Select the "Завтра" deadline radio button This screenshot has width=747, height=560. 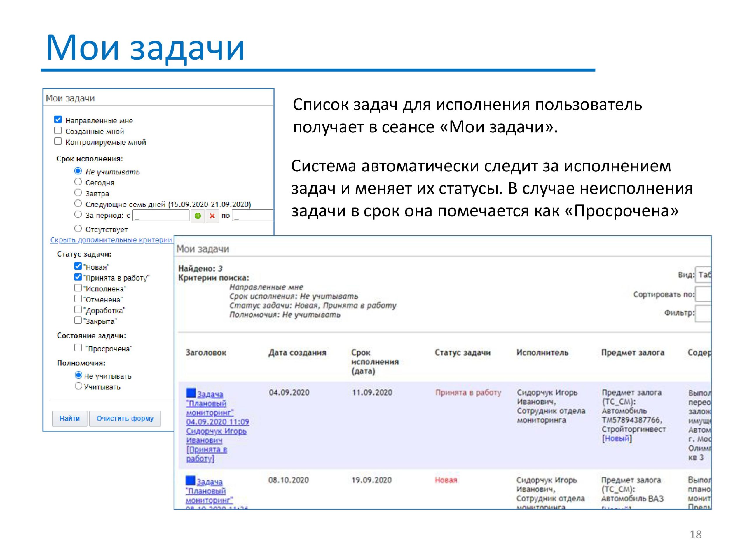pos(78,192)
